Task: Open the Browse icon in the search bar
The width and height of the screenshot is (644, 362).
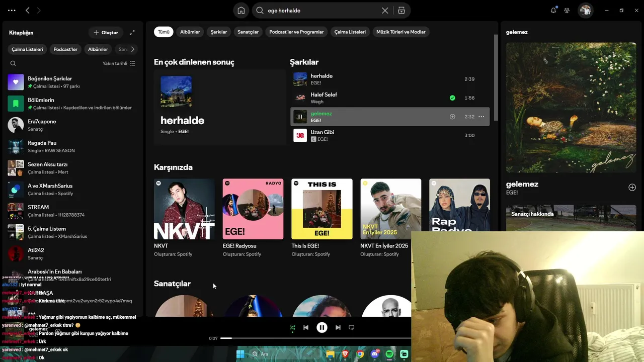Action: tap(401, 10)
